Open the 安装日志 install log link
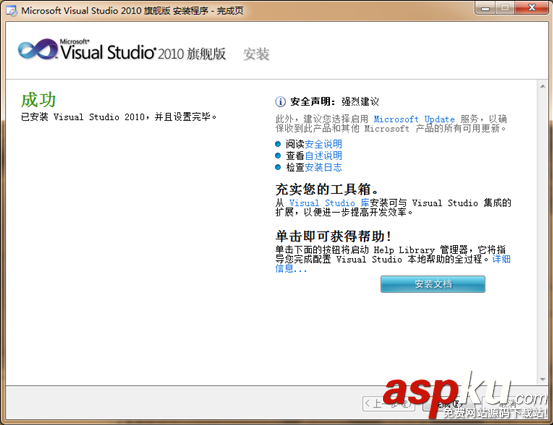 [x=323, y=167]
